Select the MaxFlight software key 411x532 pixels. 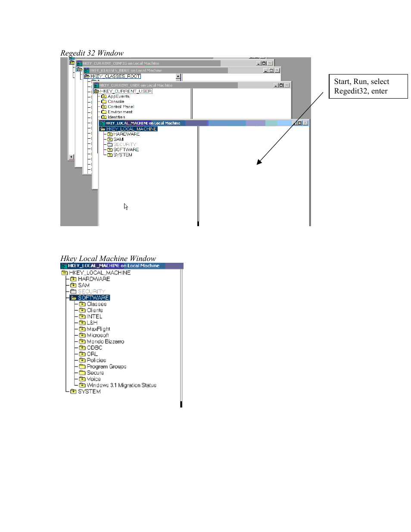[98, 329]
